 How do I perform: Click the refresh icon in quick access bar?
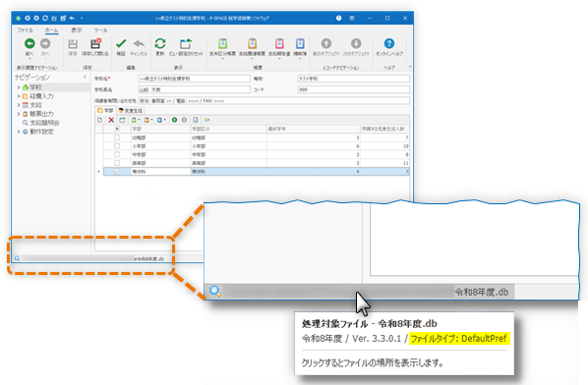pyautogui.click(x=45, y=18)
